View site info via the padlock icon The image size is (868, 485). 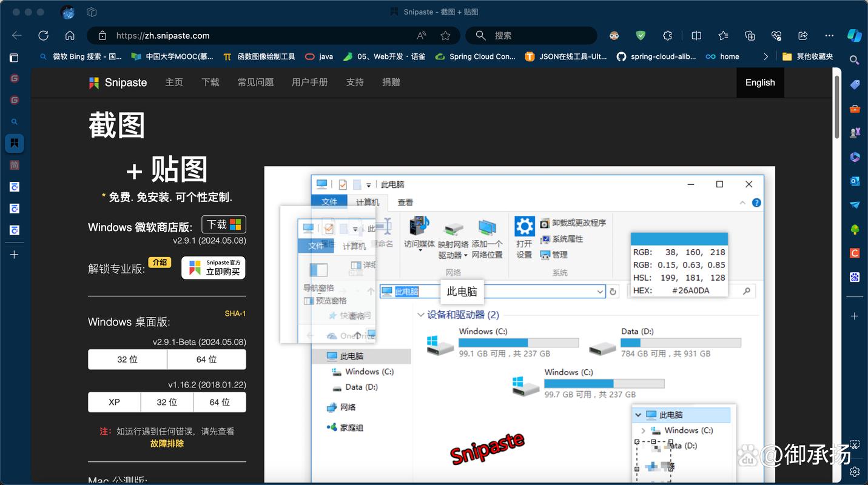[103, 36]
